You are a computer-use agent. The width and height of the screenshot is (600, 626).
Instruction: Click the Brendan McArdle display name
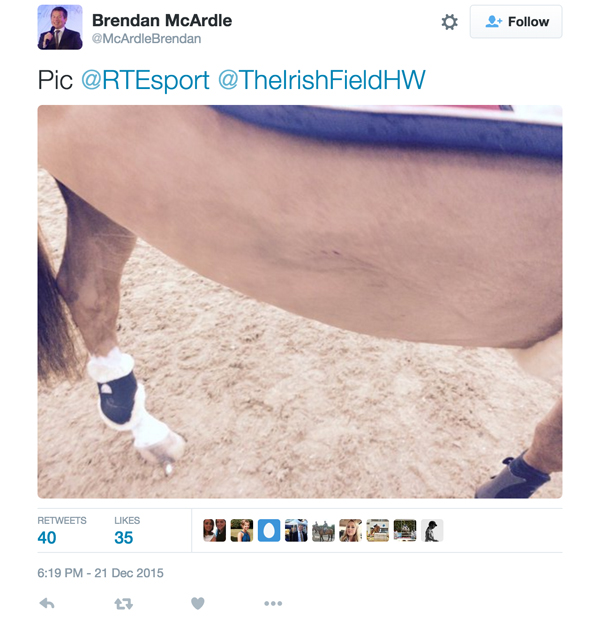click(162, 20)
